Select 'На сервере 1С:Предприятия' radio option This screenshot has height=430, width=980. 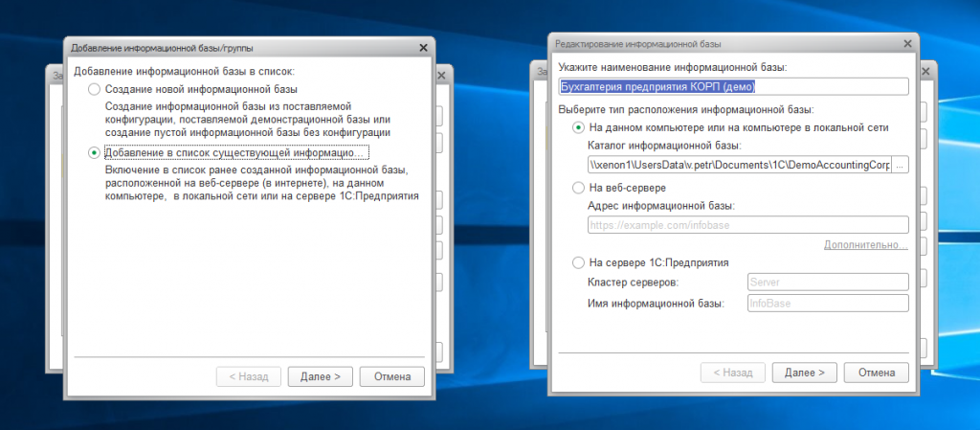[x=579, y=263]
